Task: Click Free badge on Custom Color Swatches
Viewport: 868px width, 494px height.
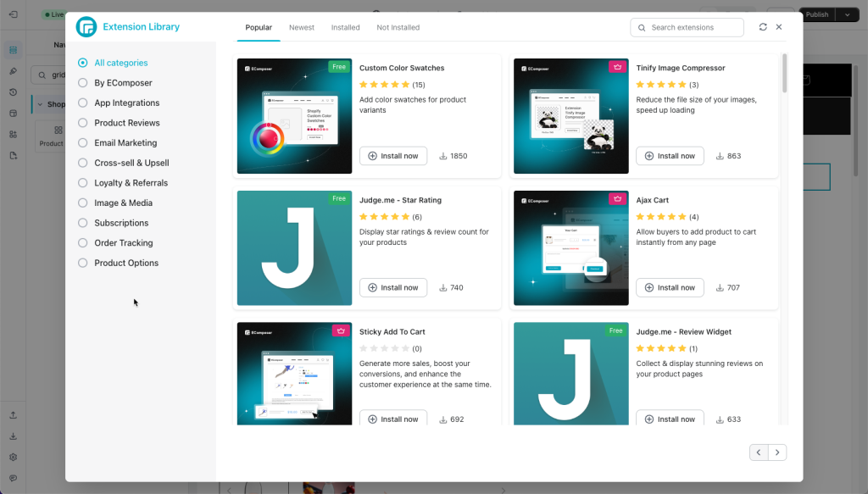Action: [339, 67]
